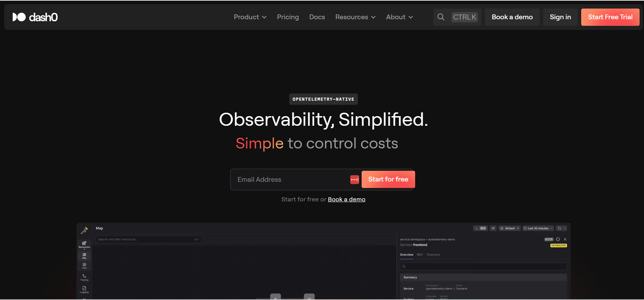Click the red password manager icon in email field
Viewport: 644px width, 300px height.
354,180
